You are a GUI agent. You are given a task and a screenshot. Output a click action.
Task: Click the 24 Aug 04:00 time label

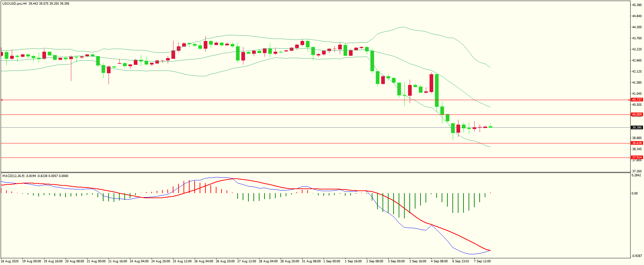(139, 261)
